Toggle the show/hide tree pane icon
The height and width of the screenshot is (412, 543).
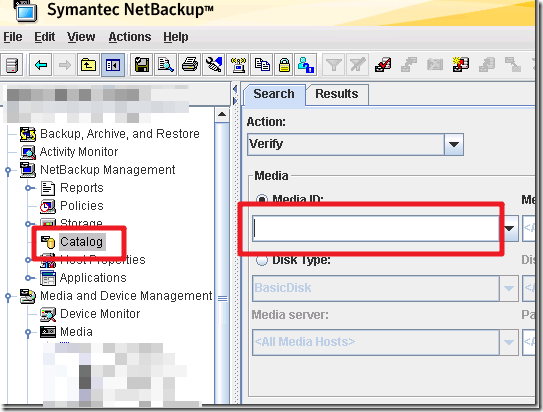click(113, 65)
